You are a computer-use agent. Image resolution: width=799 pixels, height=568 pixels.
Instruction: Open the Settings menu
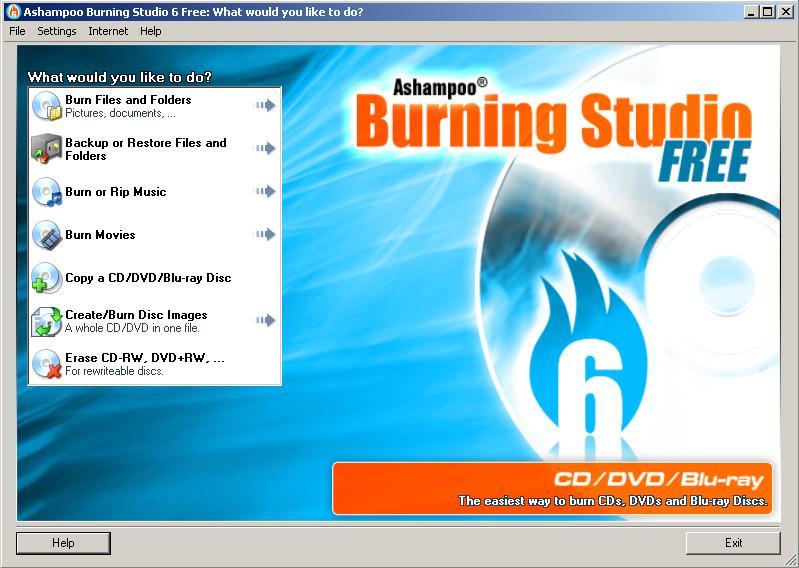(57, 31)
